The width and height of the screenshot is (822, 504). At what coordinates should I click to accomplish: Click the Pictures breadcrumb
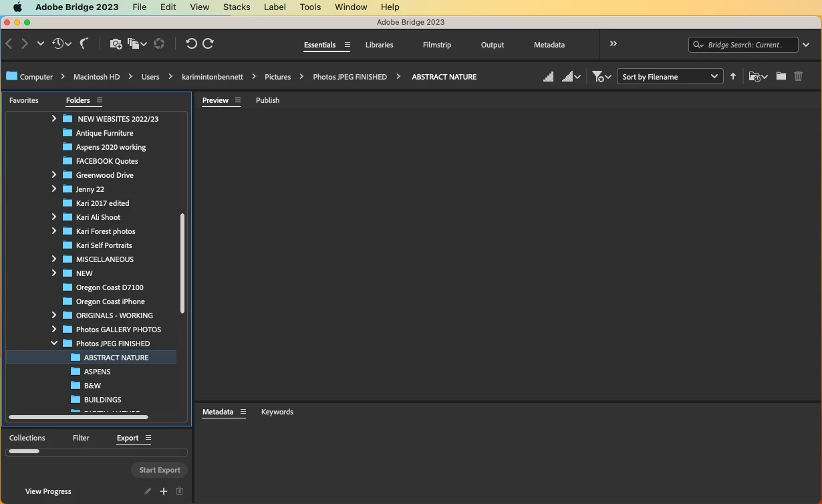(277, 77)
